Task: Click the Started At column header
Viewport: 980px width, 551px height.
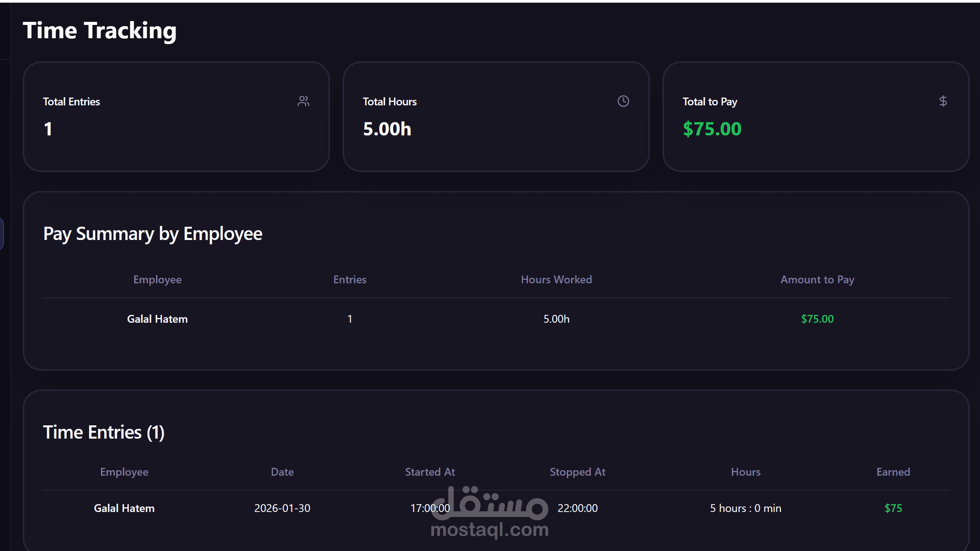Action: [x=430, y=472]
